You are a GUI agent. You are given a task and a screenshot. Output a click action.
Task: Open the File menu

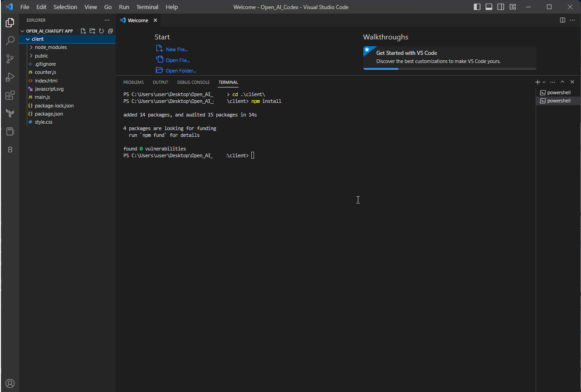pyautogui.click(x=25, y=7)
